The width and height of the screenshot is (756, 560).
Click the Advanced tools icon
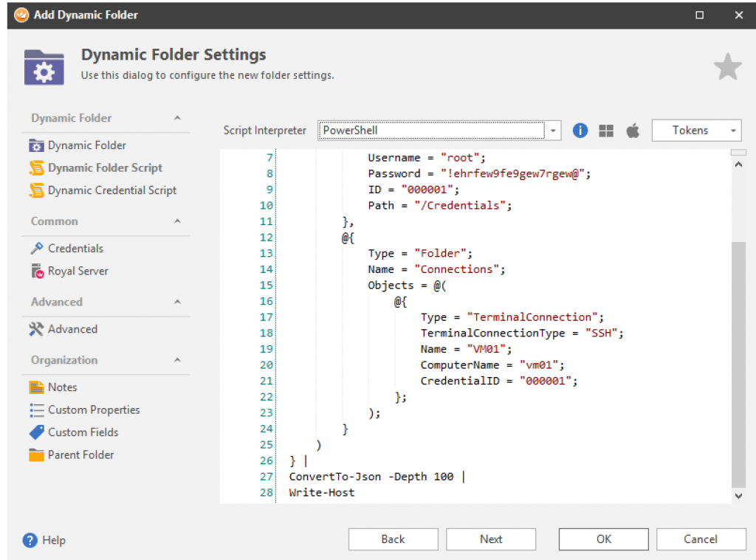point(37,329)
